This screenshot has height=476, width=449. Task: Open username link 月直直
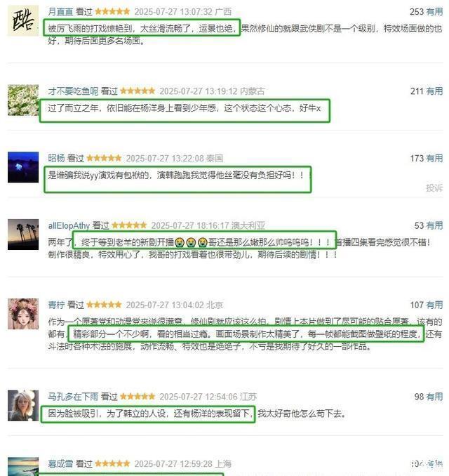pos(60,12)
